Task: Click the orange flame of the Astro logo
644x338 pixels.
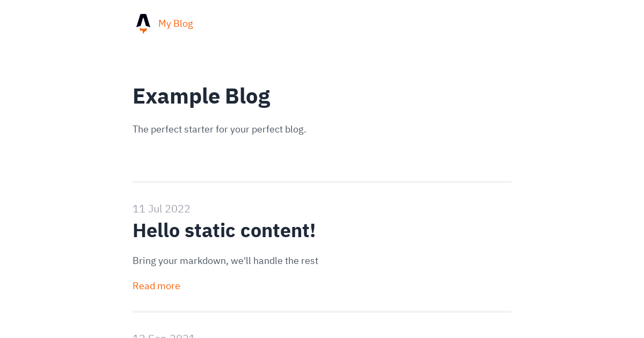Action: (x=143, y=28)
